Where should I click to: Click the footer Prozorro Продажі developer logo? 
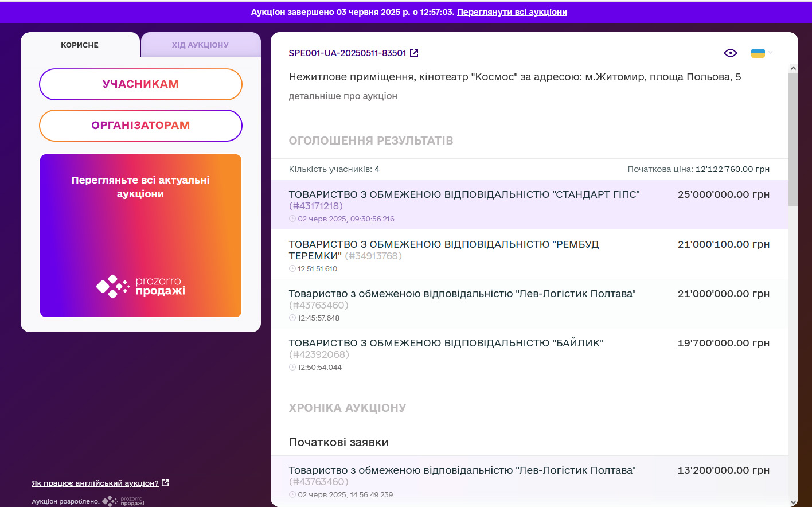[x=123, y=501]
